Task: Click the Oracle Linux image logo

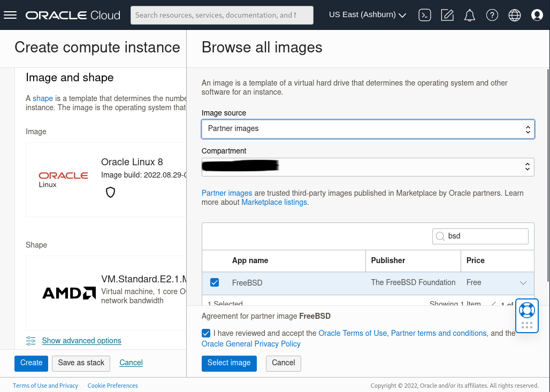Action: point(64,180)
